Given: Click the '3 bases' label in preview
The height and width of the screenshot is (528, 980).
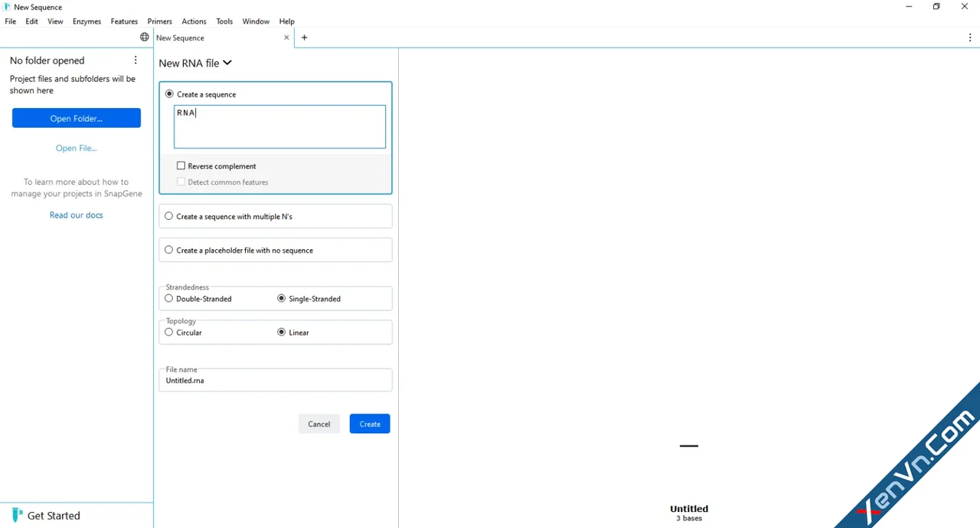Looking at the screenshot, I should [x=689, y=519].
